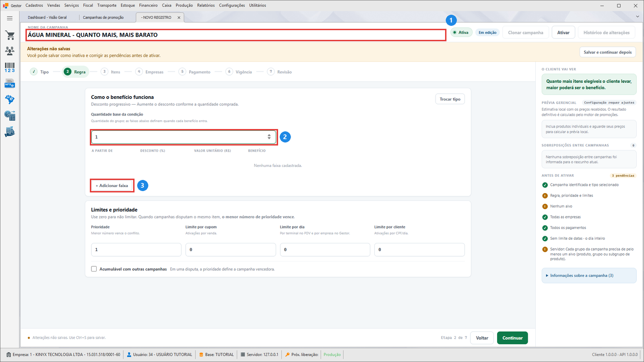
Task: Click the tabs overflow chevron at top right
Action: tap(637, 16)
